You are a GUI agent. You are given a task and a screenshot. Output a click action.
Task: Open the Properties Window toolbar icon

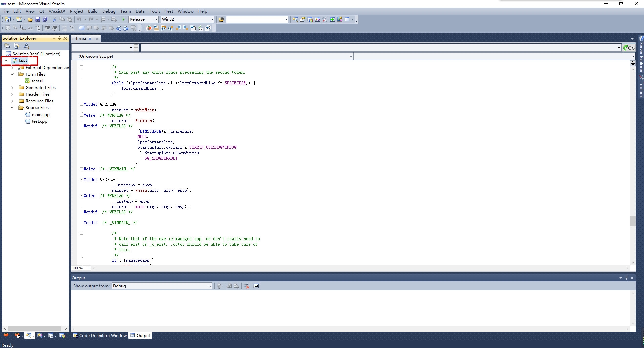(303, 19)
